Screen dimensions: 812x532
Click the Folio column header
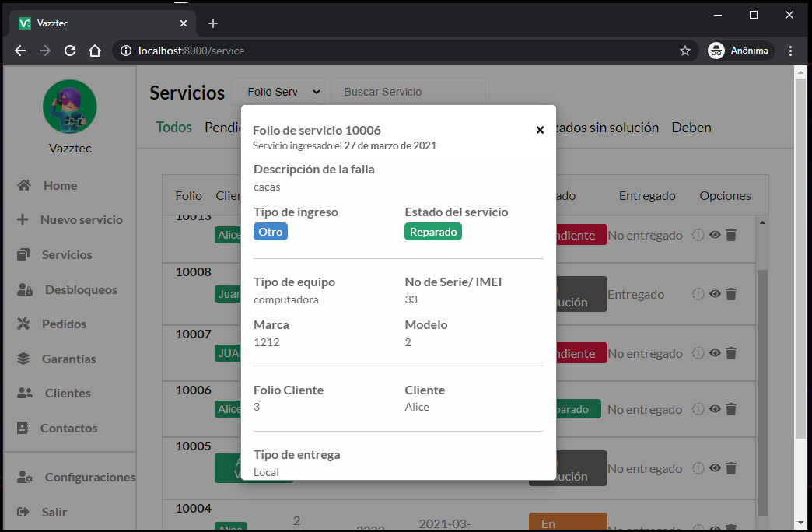(188, 196)
